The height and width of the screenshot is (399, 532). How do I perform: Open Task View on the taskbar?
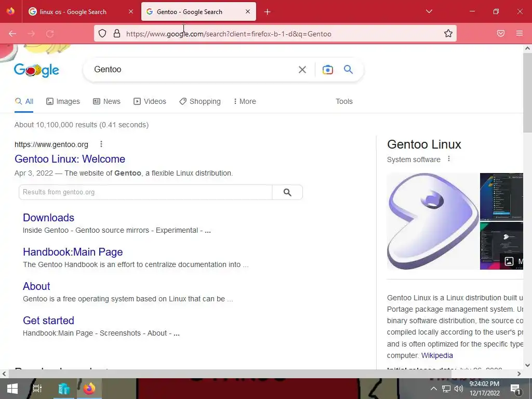(x=37, y=389)
